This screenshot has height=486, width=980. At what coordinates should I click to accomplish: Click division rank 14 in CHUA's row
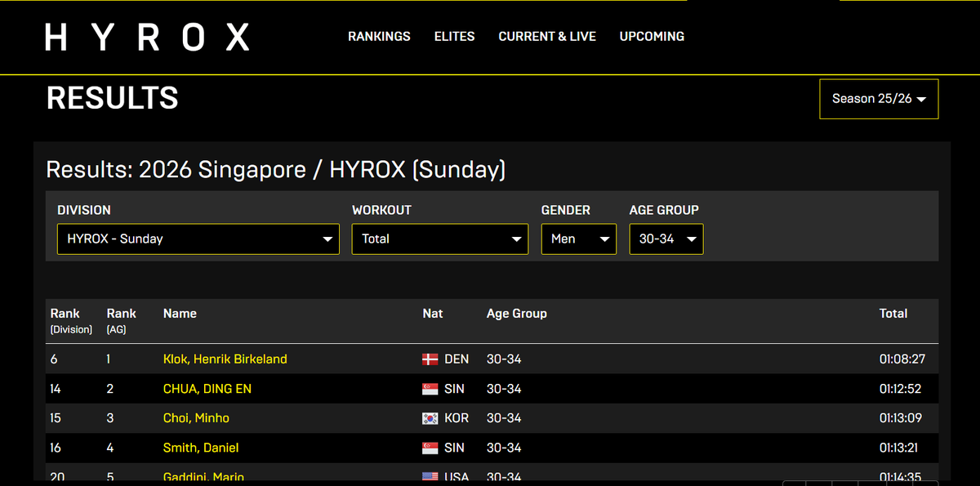[56, 389]
